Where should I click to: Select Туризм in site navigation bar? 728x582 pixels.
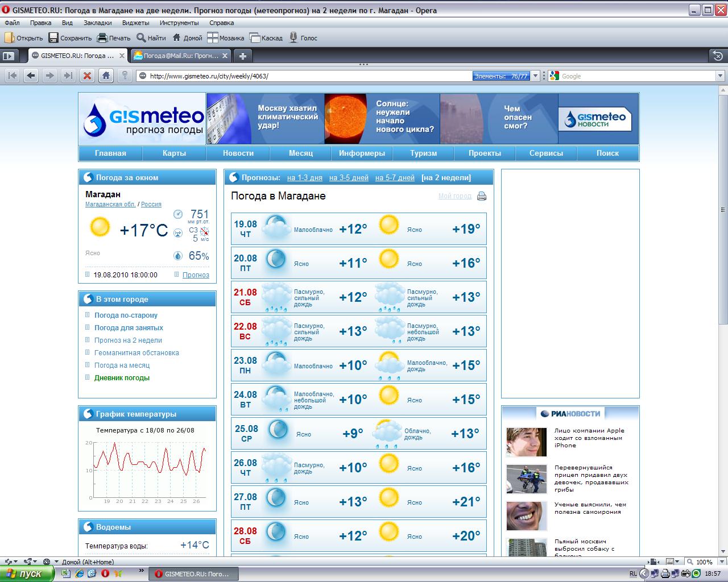tap(424, 153)
